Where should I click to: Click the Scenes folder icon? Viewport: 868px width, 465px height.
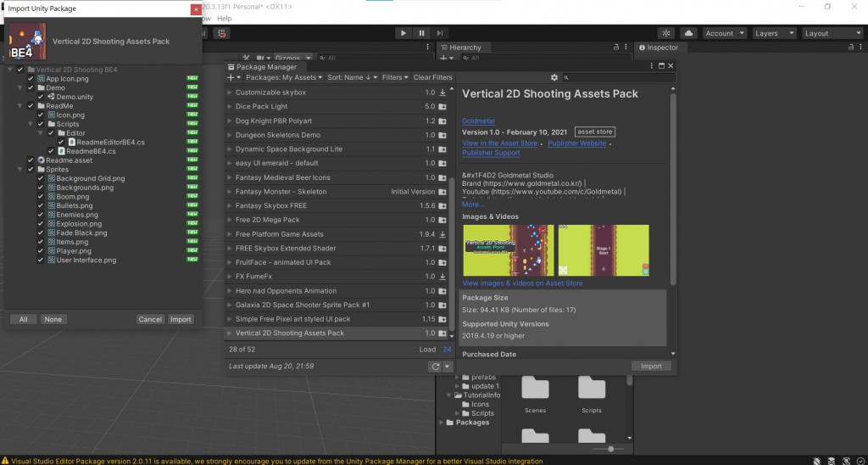click(x=536, y=387)
